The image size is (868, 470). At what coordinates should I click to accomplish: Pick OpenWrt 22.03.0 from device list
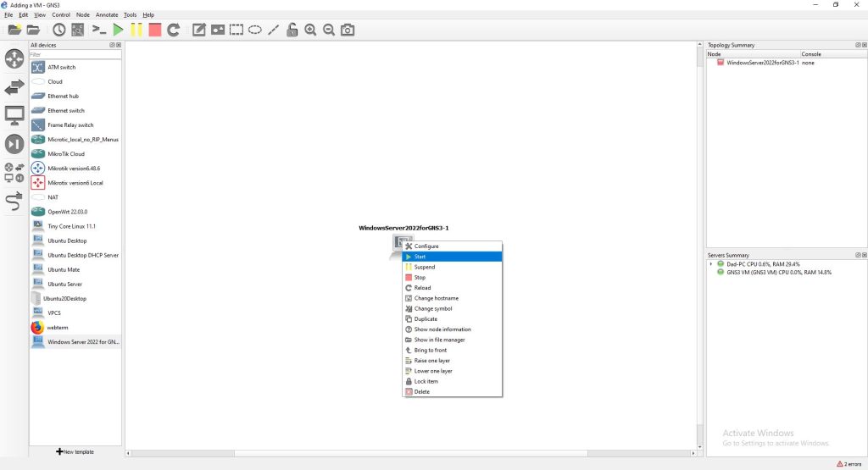point(67,212)
